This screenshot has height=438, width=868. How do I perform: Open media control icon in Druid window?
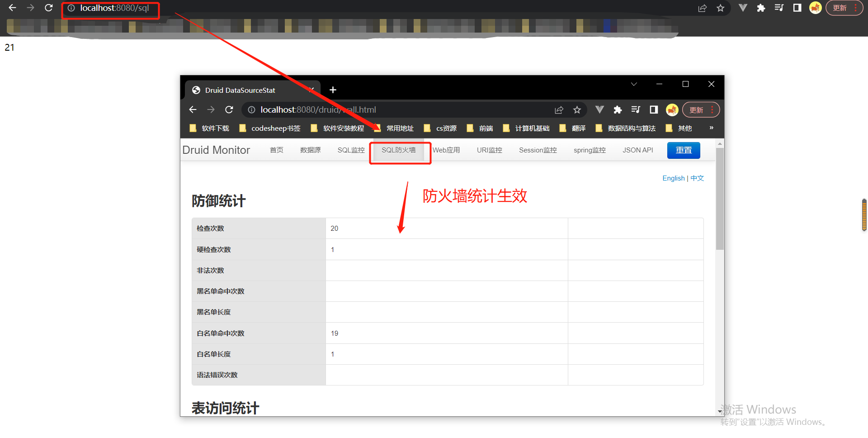pyautogui.click(x=636, y=109)
